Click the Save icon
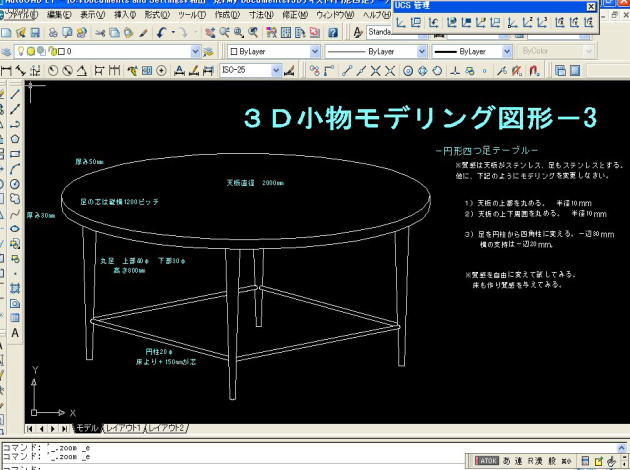 (35, 33)
